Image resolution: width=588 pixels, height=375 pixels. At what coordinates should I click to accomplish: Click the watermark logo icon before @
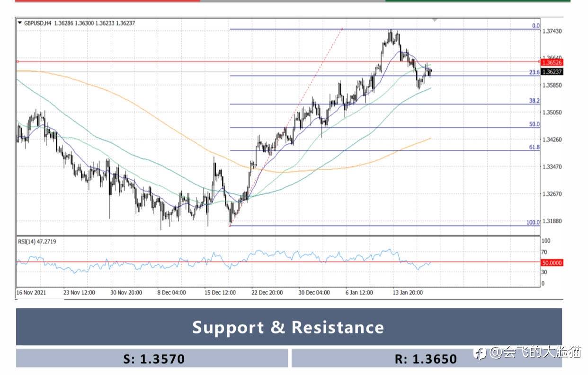[x=481, y=353]
